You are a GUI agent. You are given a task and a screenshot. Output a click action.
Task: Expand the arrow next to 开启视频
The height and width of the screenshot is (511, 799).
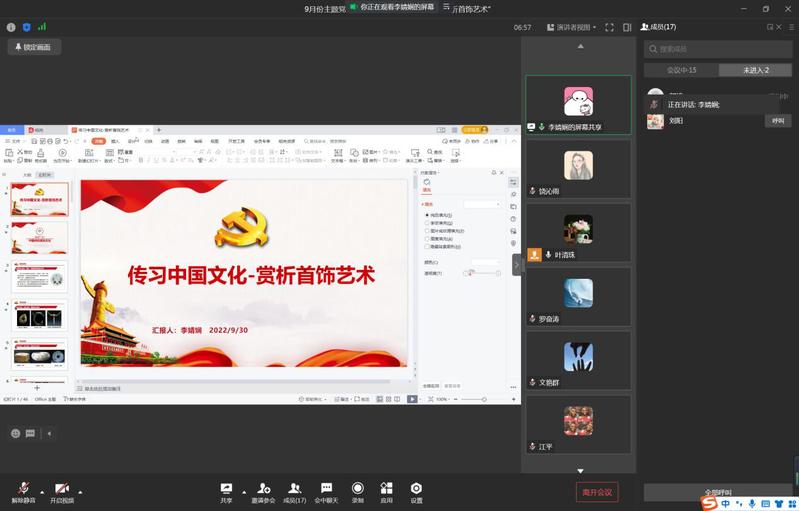pos(80,492)
